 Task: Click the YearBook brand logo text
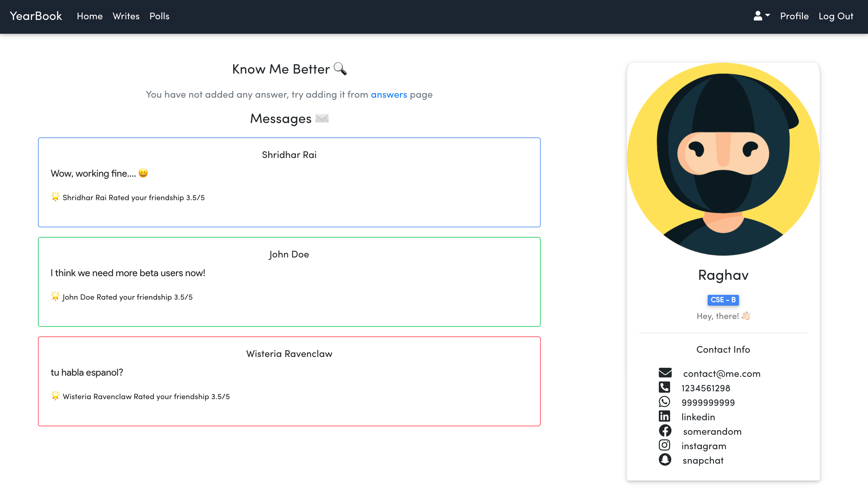coord(36,16)
